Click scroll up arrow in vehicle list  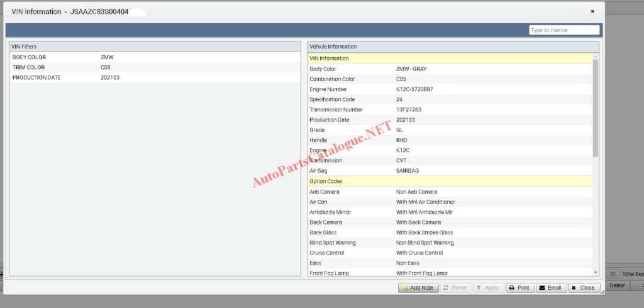pos(596,56)
